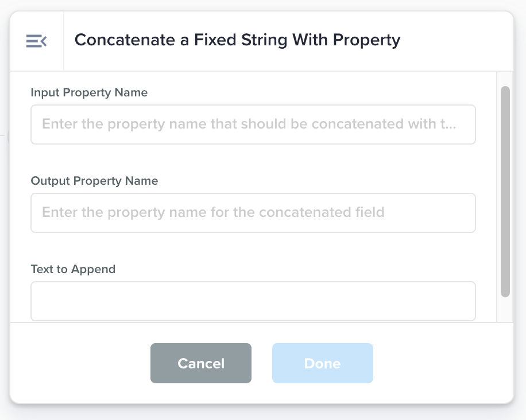
Task: Click into the Text to Append box
Action: [x=253, y=301]
